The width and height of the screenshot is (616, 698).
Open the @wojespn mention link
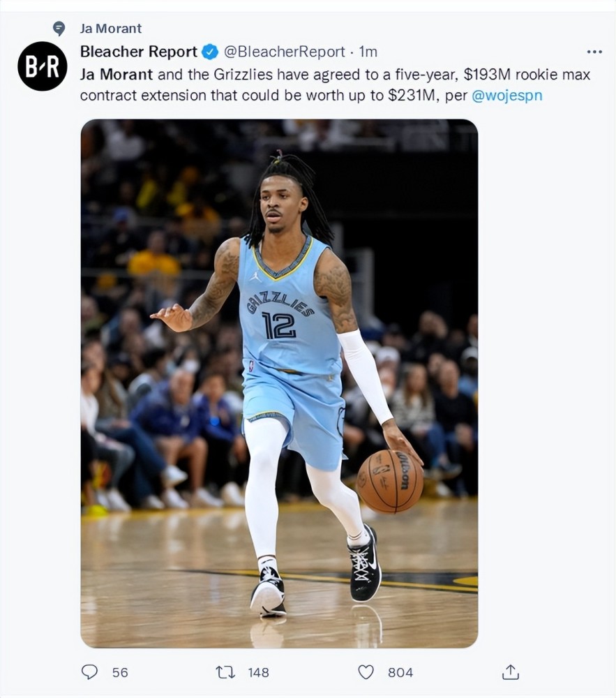[507, 96]
